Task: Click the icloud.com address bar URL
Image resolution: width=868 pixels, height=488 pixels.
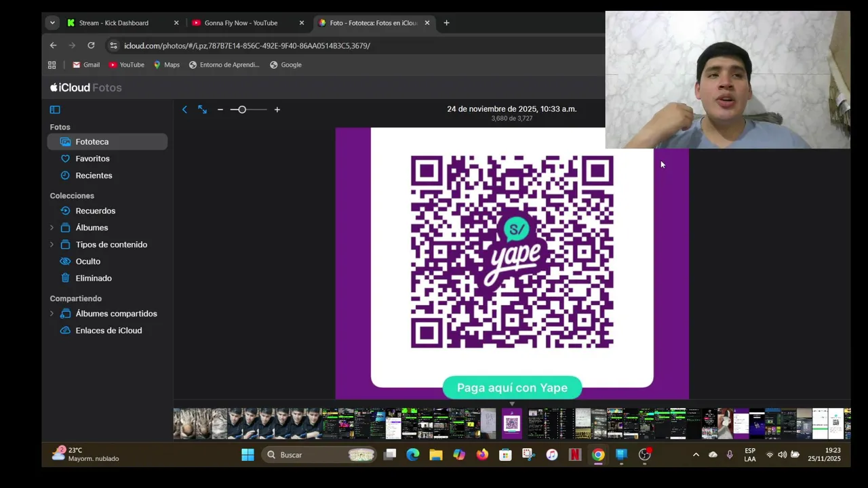Action: [x=247, y=45]
